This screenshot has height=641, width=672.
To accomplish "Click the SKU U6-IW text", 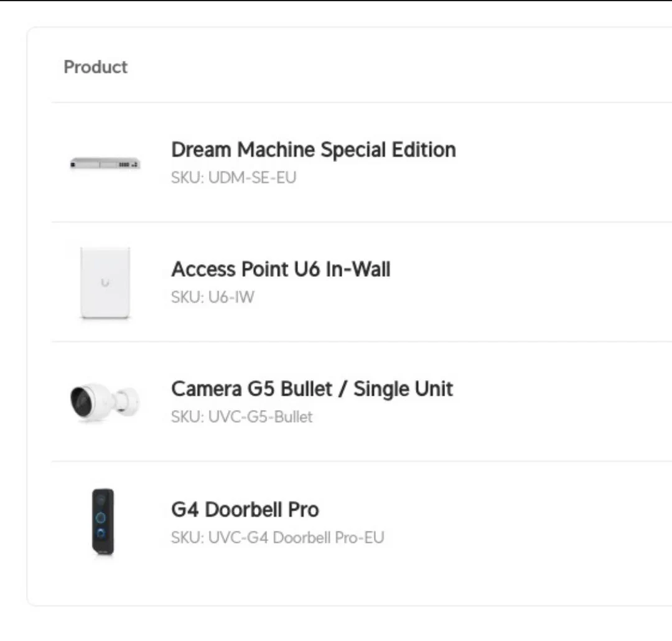I will (x=212, y=297).
